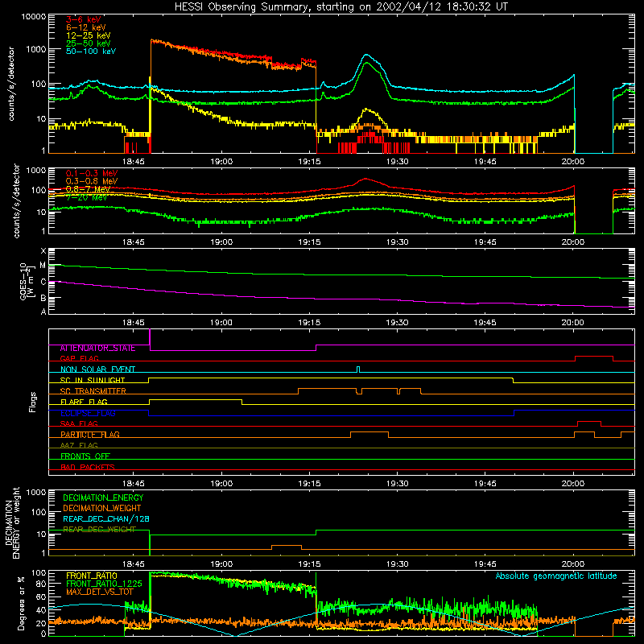The image size is (644, 644).
Task: Select the PARTICLE_FLAG label
Action: (x=90, y=435)
